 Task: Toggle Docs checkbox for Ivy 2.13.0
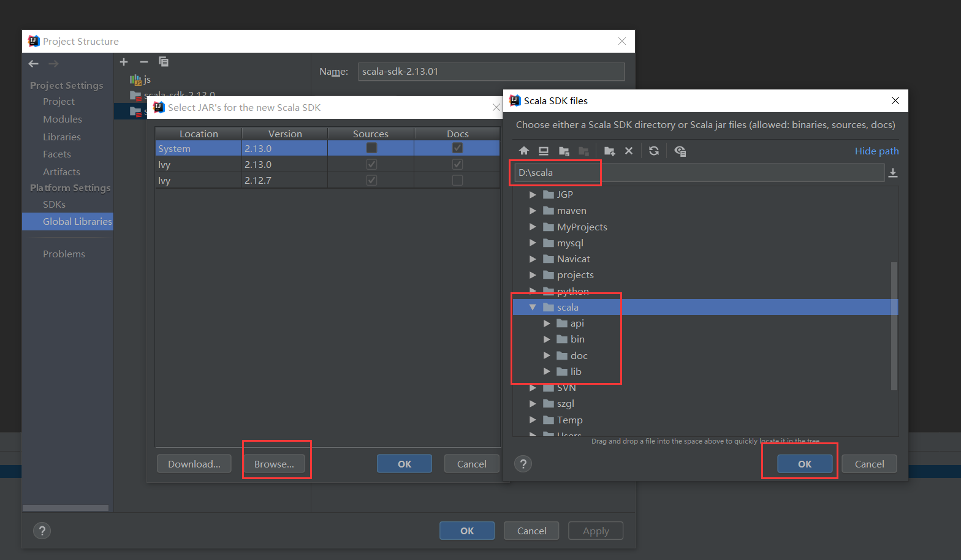coord(457,164)
